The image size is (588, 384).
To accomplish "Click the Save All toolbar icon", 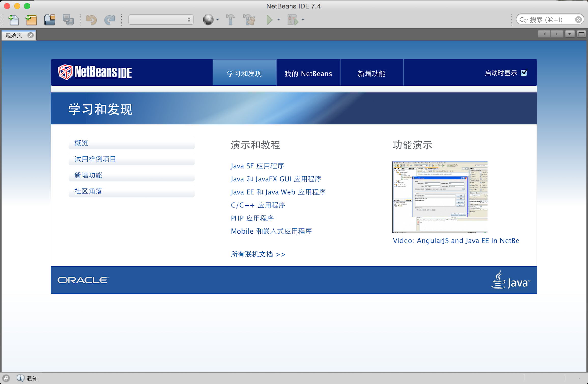I will [68, 20].
